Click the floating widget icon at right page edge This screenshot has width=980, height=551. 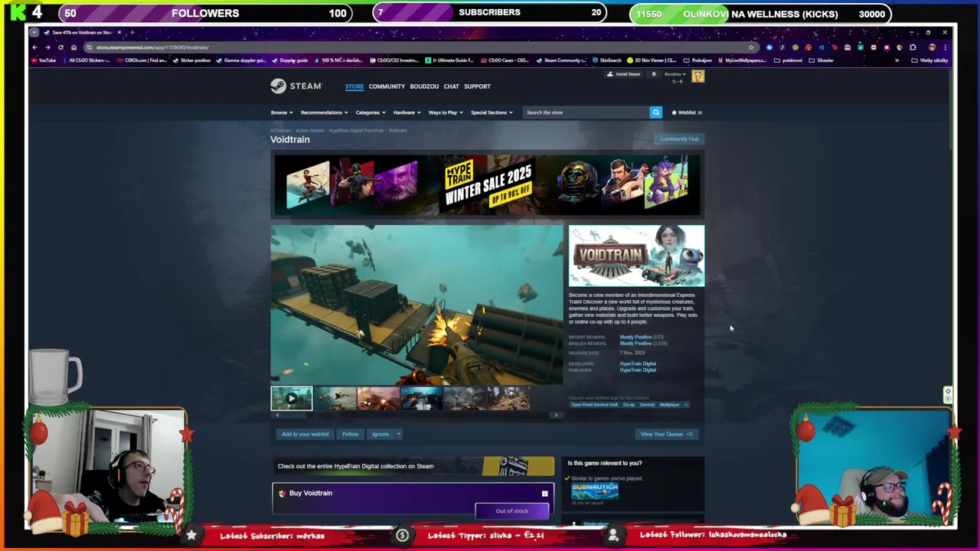[947, 394]
